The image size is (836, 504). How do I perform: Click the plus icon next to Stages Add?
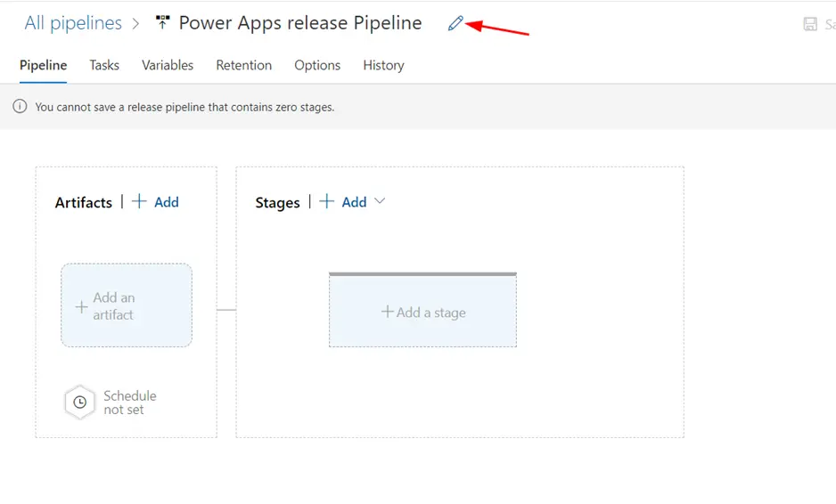327,201
